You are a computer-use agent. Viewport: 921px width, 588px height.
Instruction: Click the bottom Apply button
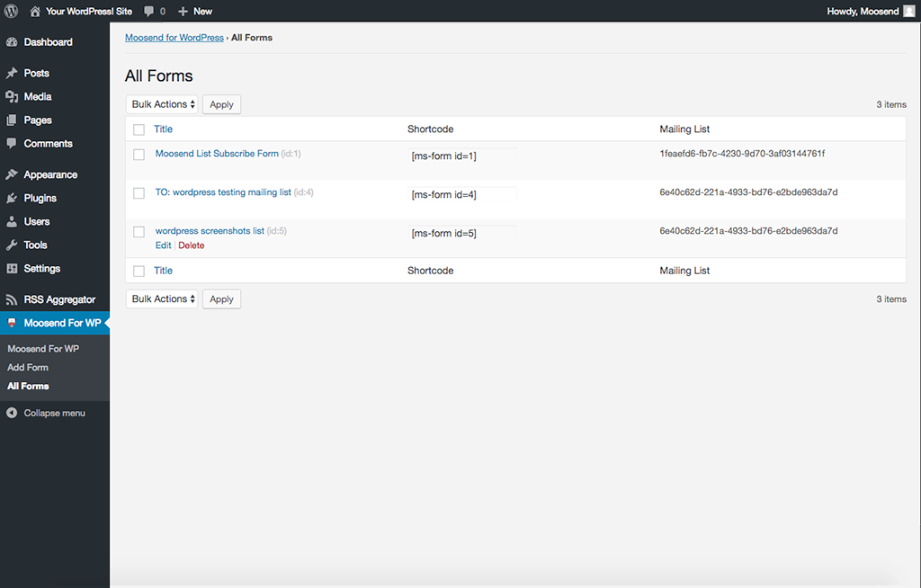(x=221, y=299)
